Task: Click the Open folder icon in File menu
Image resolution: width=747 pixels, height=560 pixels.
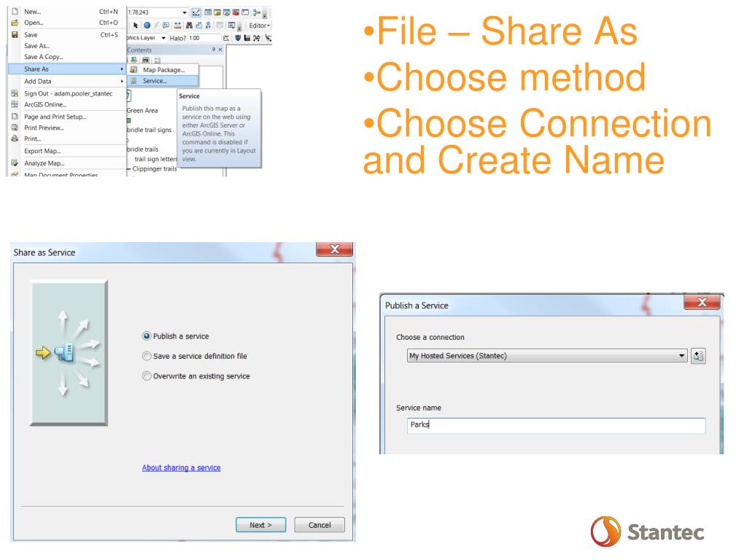Action: point(15,23)
